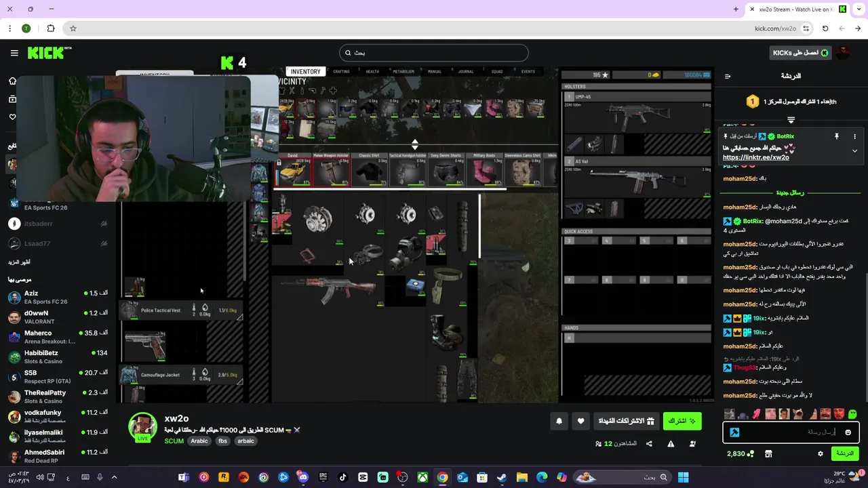Screen dimensions: 868x488
Task: Open the browser extensions icon
Action: click(x=50, y=28)
